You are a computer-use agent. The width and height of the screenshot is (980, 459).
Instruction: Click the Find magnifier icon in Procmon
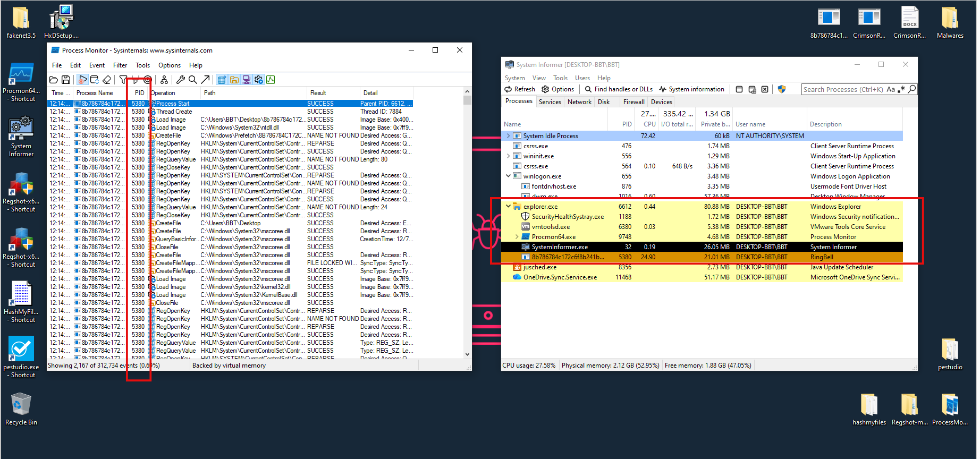pyautogui.click(x=193, y=80)
